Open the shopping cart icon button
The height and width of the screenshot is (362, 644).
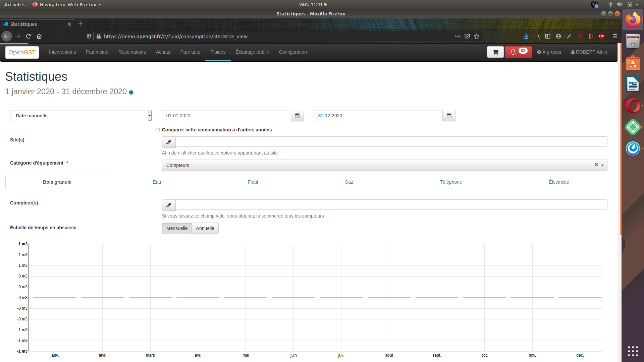495,52
